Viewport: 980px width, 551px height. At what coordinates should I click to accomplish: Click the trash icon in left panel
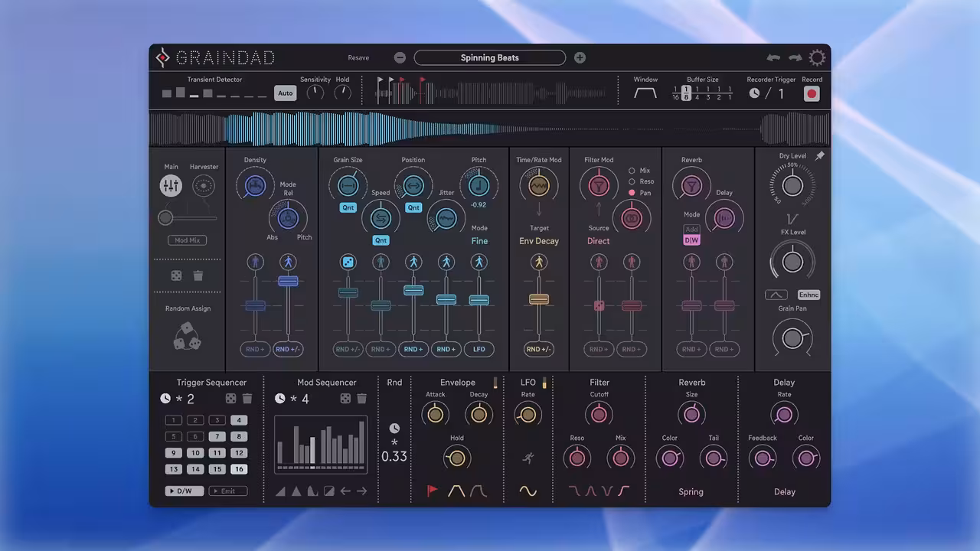coord(198,275)
